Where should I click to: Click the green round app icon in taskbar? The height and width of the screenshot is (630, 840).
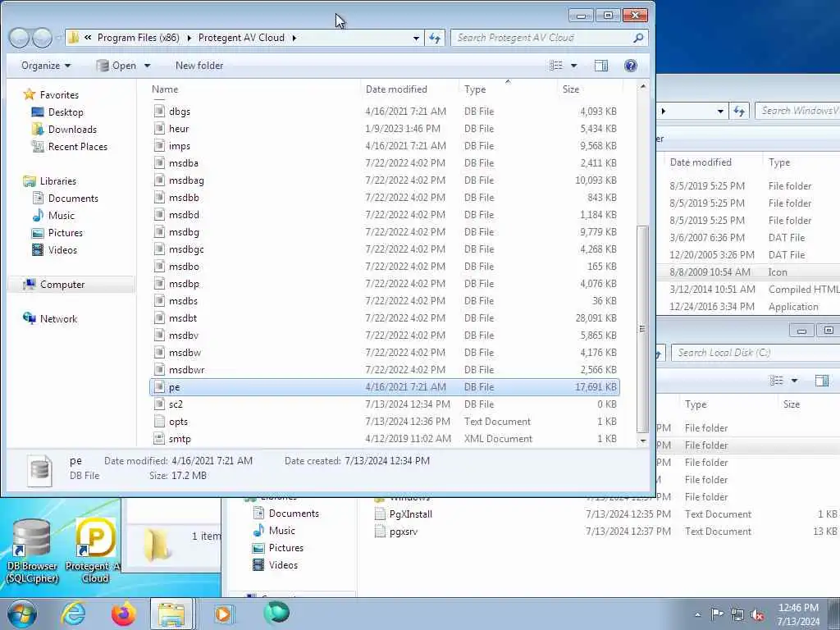pyautogui.click(x=276, y=613)
